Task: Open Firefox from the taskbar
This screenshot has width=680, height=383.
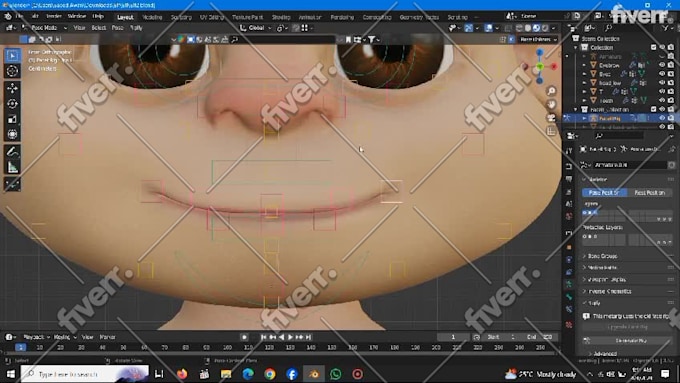Action: [182, 373]
